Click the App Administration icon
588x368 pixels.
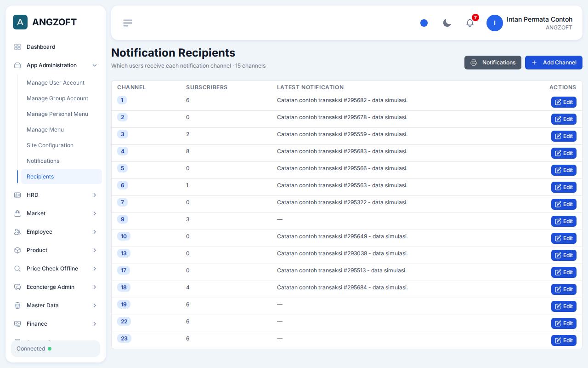17,65
